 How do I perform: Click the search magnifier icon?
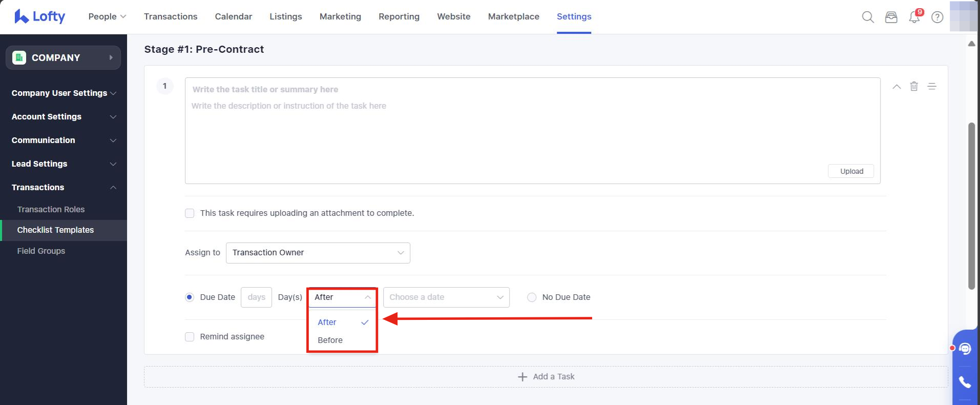(868, 17)
